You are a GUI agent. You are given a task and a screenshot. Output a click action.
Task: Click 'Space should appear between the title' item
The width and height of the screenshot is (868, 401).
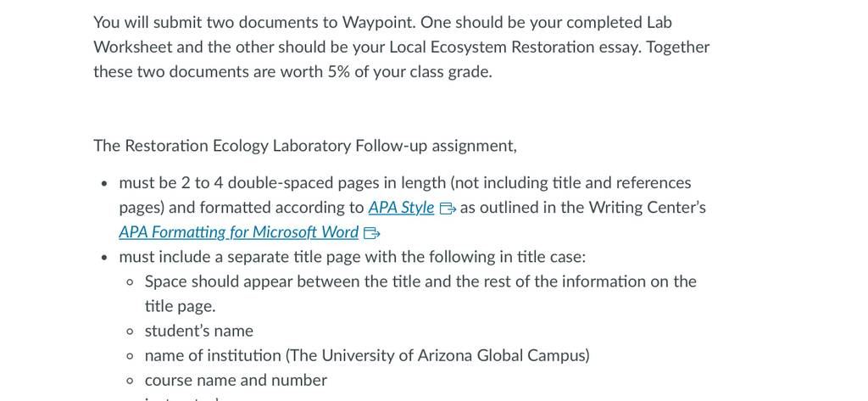pyautogui.click(x=420, y=293)
